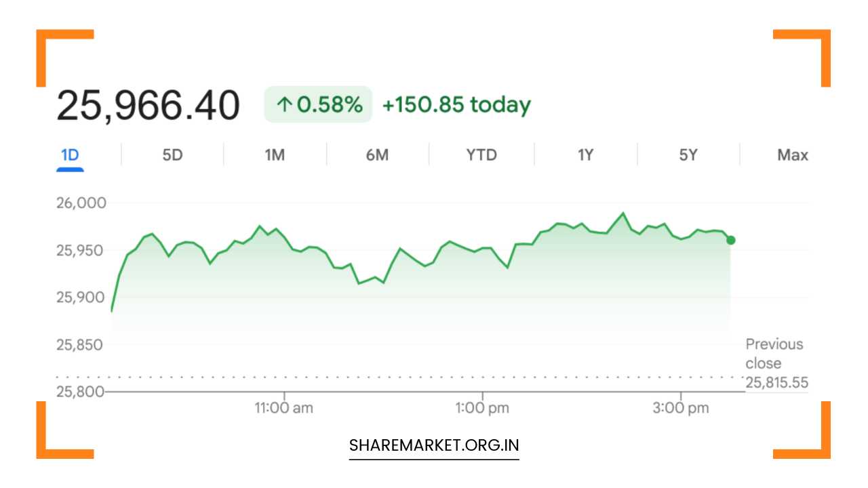The image size is (868, 488).
Task: Click the green endpoint dot on chart line
Action: point(730,240)
